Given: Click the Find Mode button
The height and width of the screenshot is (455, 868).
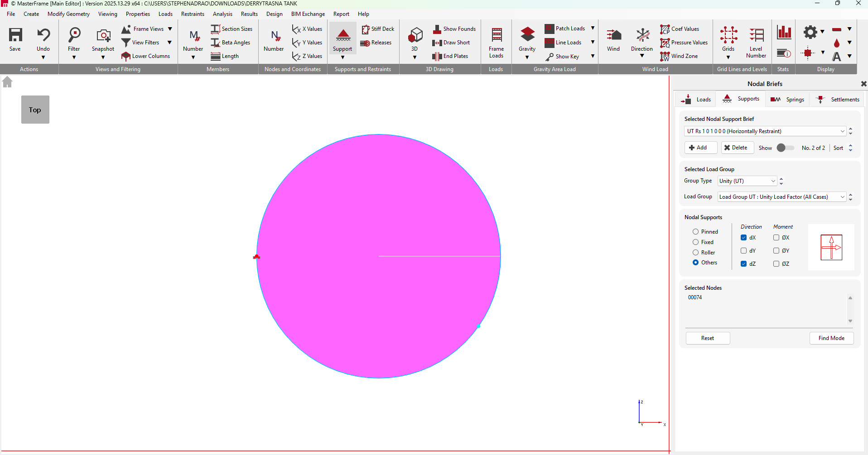Looking at the screenshot, I should (831, 338).
